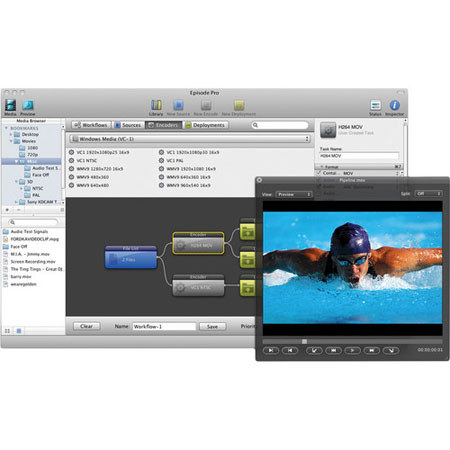Open the Status toolbar icon
The image size is (450, 450).
[x=375, y=105]
